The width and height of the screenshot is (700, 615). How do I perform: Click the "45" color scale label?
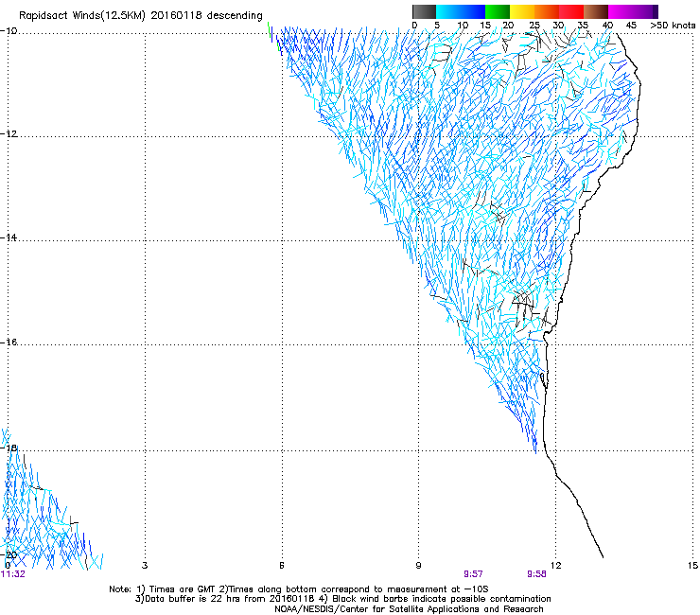coord(631,26)
